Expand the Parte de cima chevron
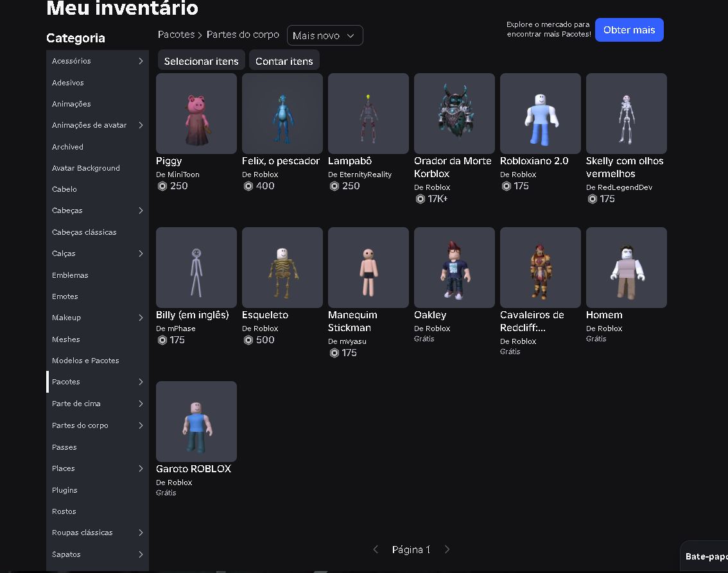Screen dimensions: 728x573 click(x=141, y=404)
